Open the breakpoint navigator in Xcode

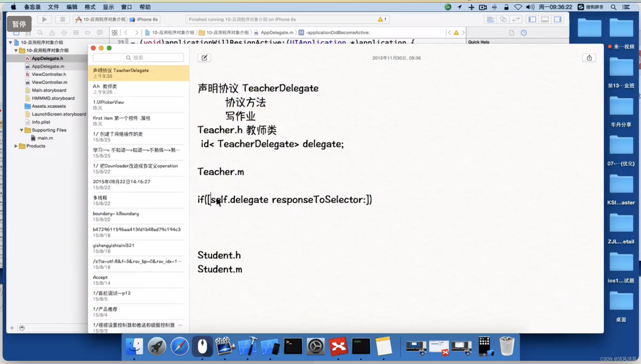pyautogui.click(x=88, y=33)
